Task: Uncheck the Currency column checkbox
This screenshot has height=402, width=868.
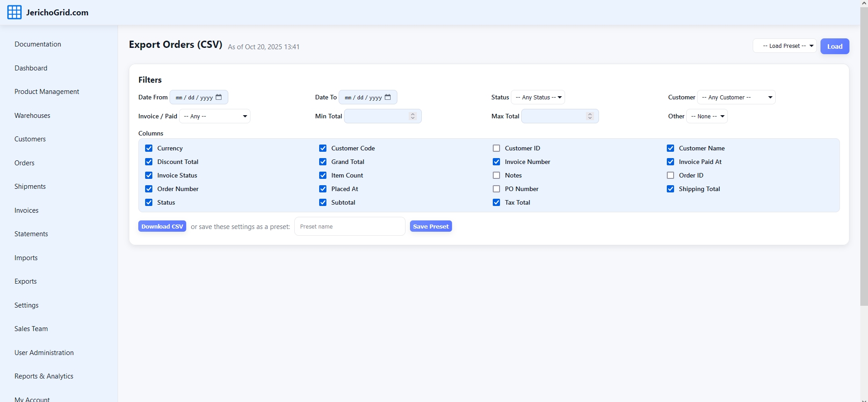Action: click(149, 148)
